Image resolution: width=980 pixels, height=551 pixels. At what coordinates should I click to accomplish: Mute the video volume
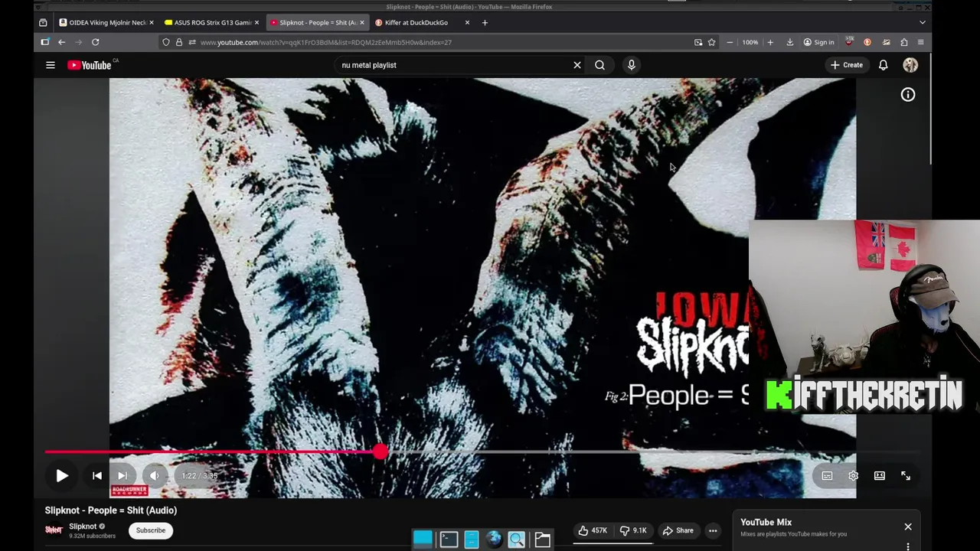[x=155, y=476]
